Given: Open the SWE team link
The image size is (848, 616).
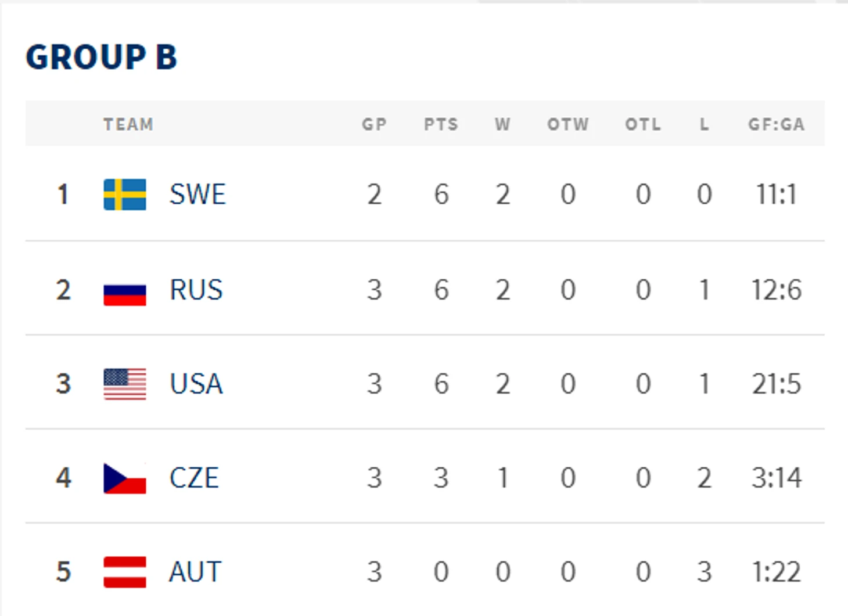Looking at the screenshot, I should click(x=197, y=194).
